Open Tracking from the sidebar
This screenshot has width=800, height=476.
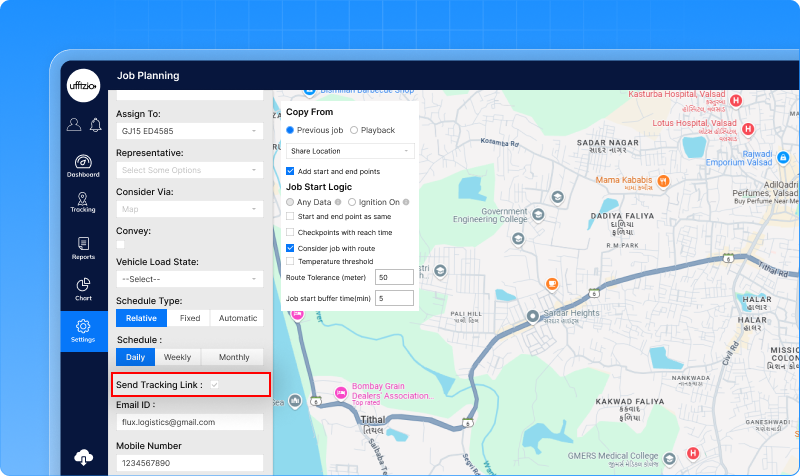coord(83,201)
